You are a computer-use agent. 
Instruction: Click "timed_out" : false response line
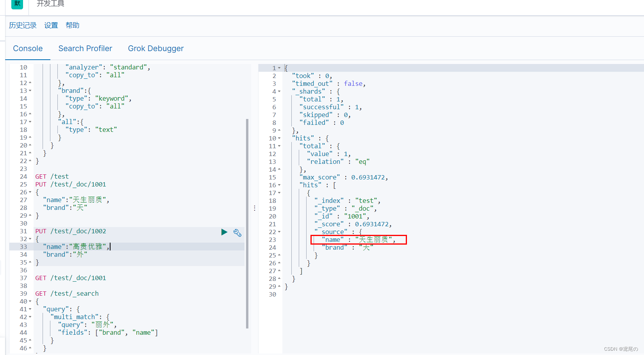(x=329, y=83)
